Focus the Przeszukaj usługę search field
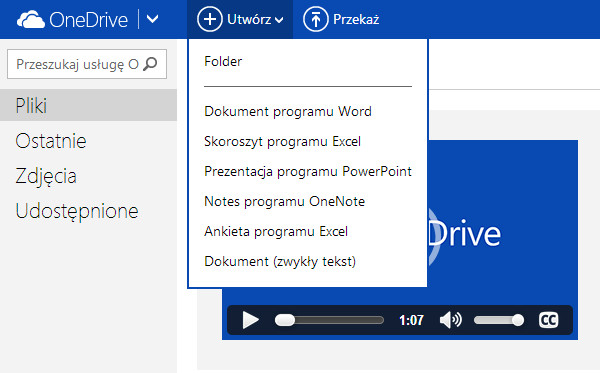This screenshot has height=373, width=600. pos(87,64)
